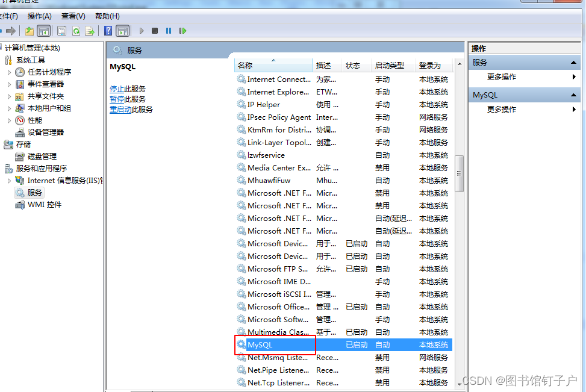Expand the 任务计划程序 node arrow
586x392 pixels.
[x=10, y=72]
